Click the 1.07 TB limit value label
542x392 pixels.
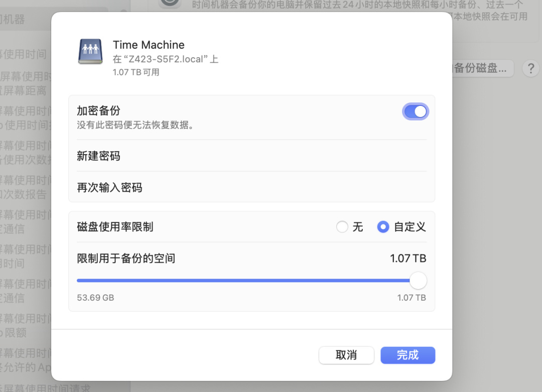coord(408,258)
